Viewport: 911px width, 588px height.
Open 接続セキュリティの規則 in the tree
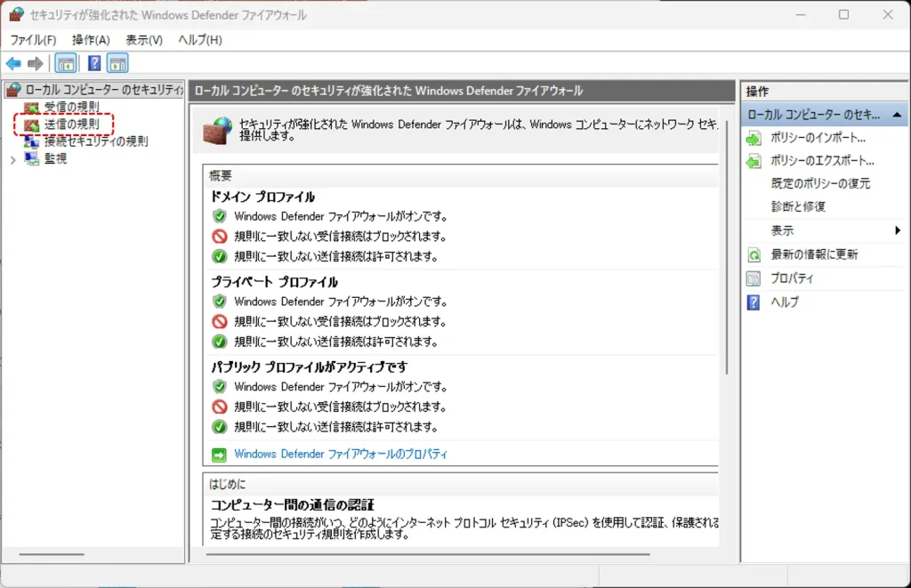[x=96, y=141]
